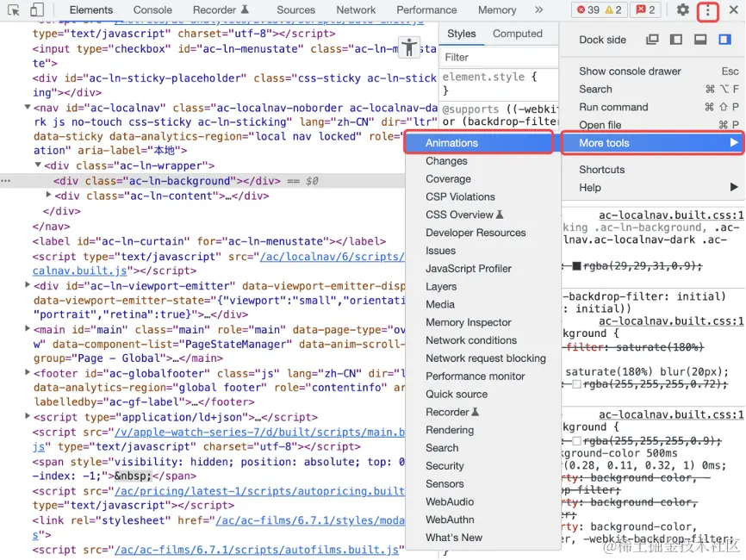Open the autopricing.built script link

[260, 491]
